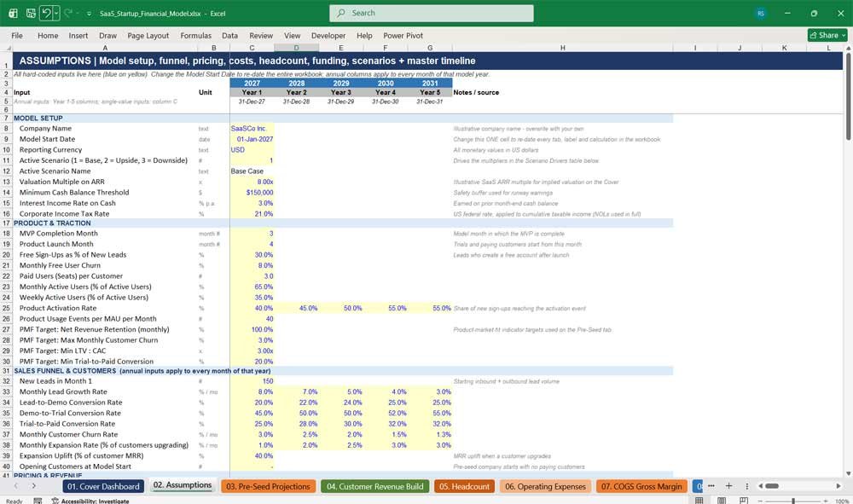Switch to 05. Headcount sheet
The height and width of the screenshot is (504, 853).
[464, 486]
